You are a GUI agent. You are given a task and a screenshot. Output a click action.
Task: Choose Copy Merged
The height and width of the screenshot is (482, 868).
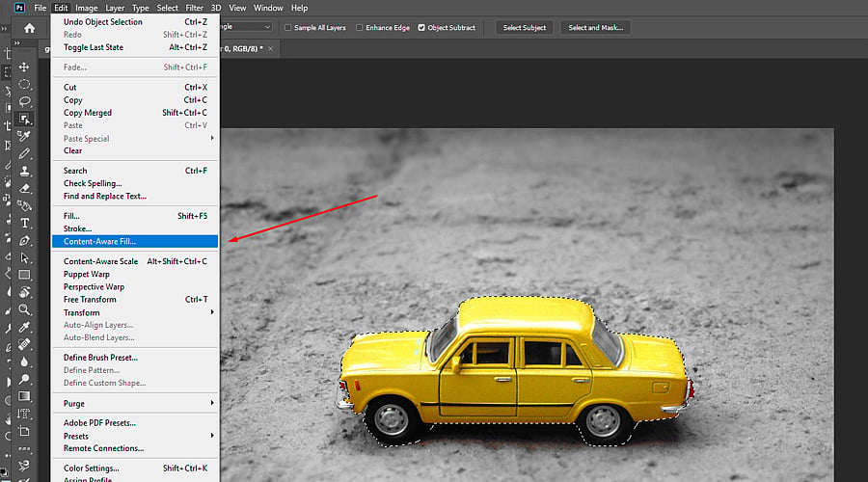point(135,113)
